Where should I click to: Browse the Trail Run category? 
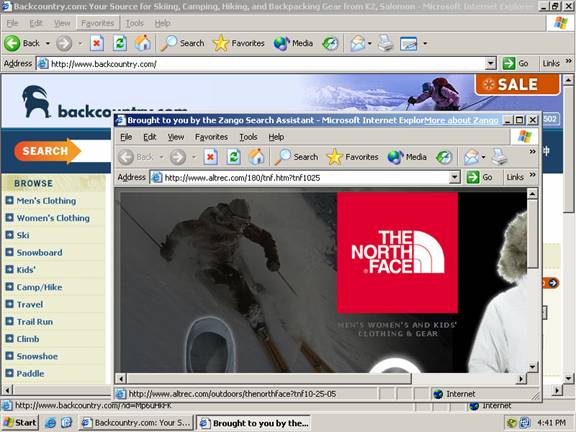35,321
